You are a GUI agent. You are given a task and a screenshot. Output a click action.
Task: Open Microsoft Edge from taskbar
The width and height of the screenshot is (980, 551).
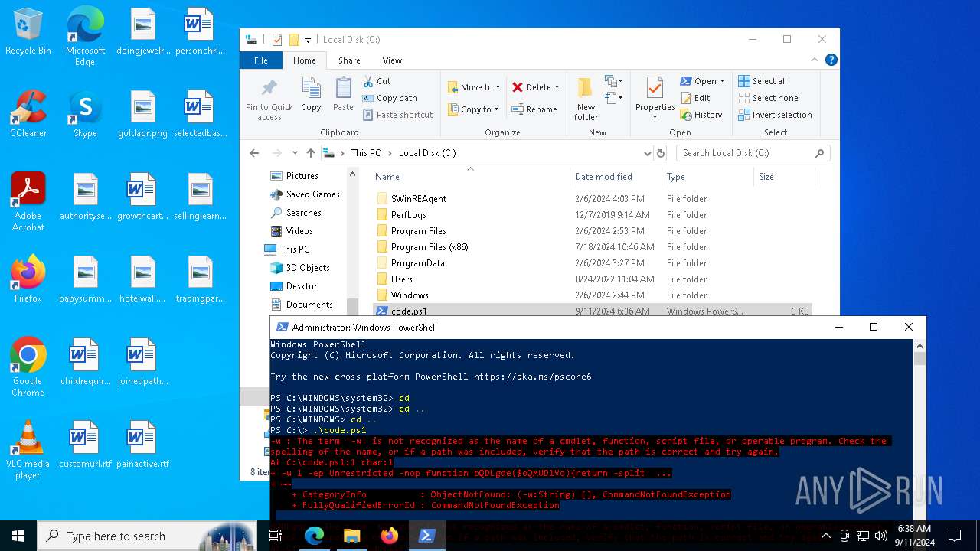pyautogui.click(x=315, y=536)
